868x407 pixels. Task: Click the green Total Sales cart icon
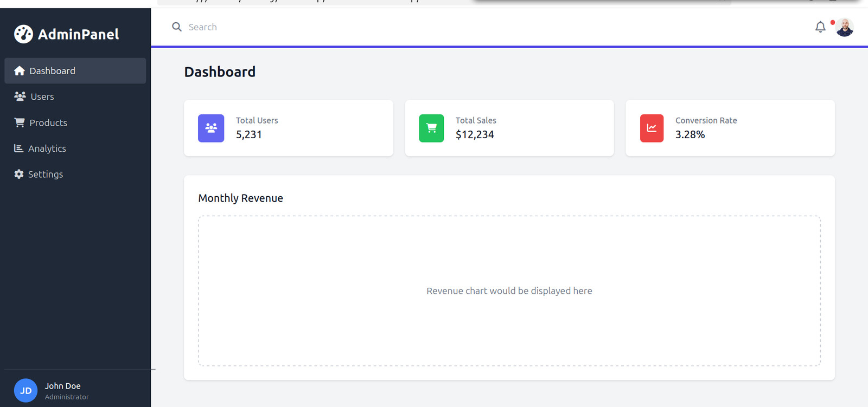[x=431, y=128]
